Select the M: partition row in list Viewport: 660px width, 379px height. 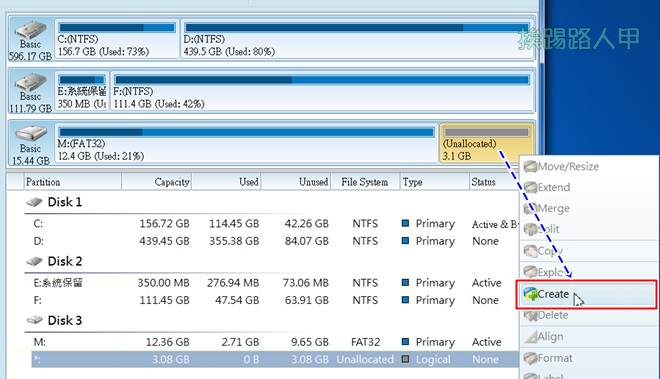(275, 342)
